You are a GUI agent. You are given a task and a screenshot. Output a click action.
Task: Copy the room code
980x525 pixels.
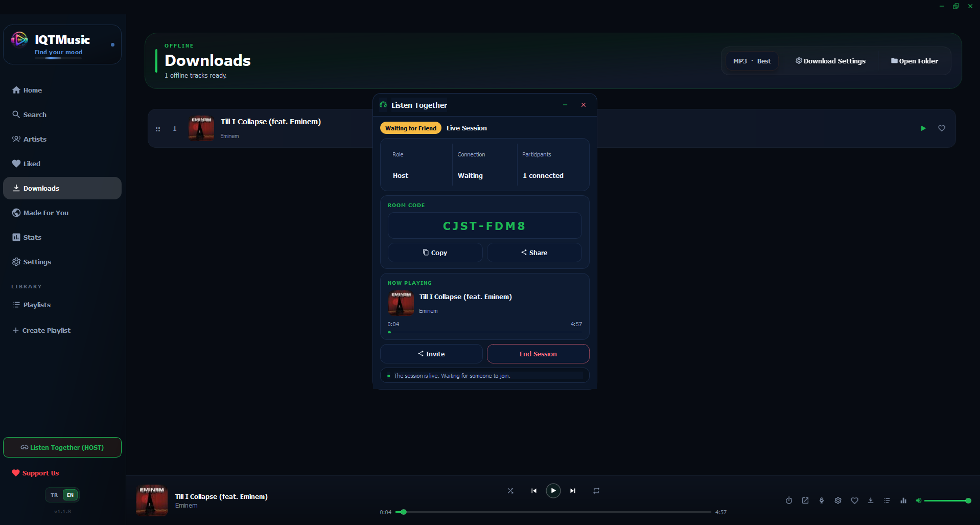point(435,253)
